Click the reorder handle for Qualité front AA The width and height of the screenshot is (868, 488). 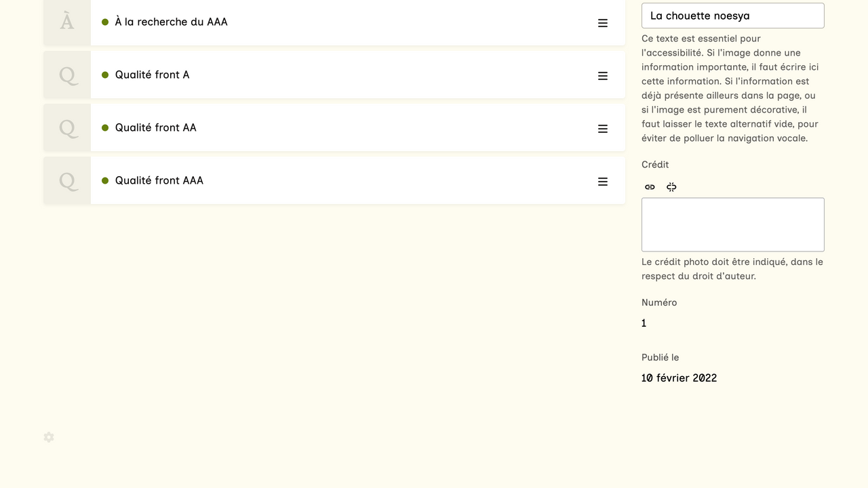point(602,129)
